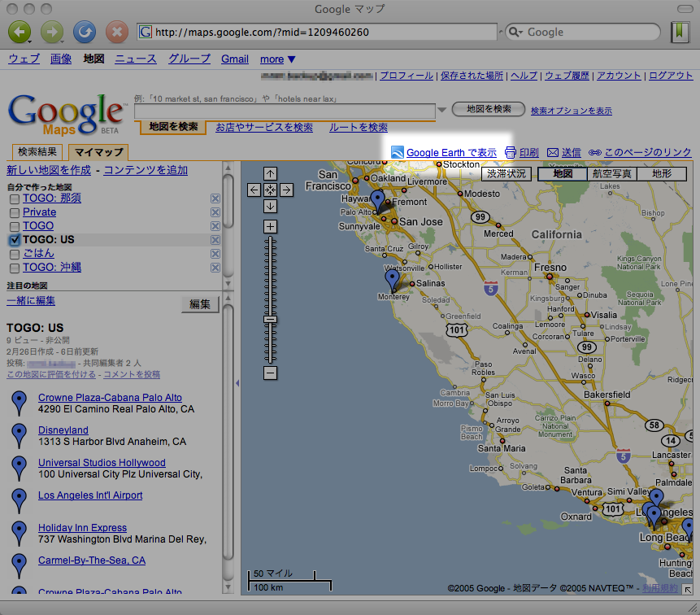The width and height of the screenshot is (700, 615).
Task: Open the Holiday Inn Express link
Action: click(83, 528)
